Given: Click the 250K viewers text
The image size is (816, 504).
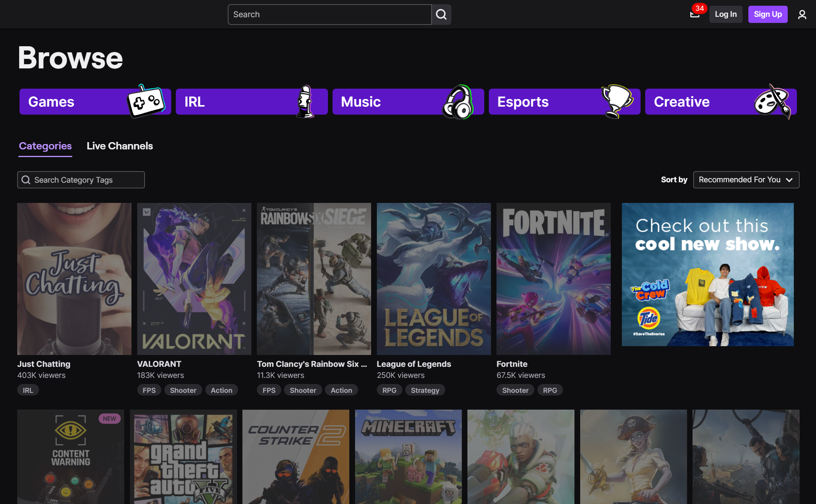Looking at the screenshot, I should coord(401,375).
